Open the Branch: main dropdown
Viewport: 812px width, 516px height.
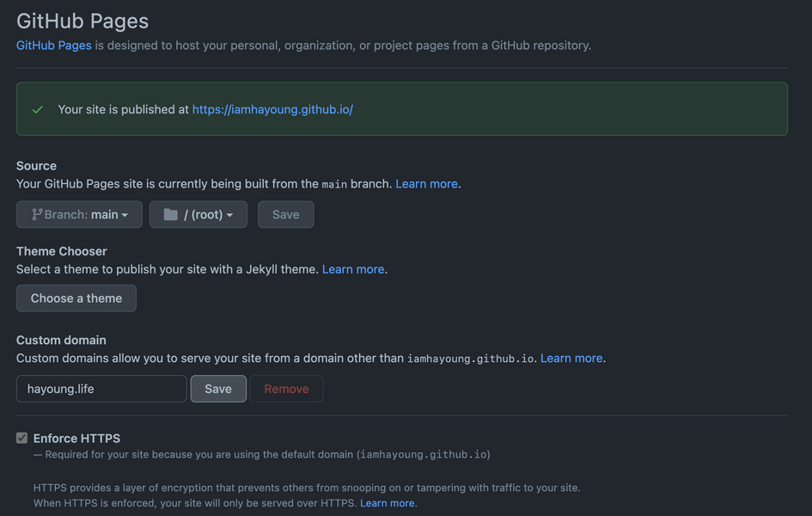pyautogui.click(x=78, y=214)
